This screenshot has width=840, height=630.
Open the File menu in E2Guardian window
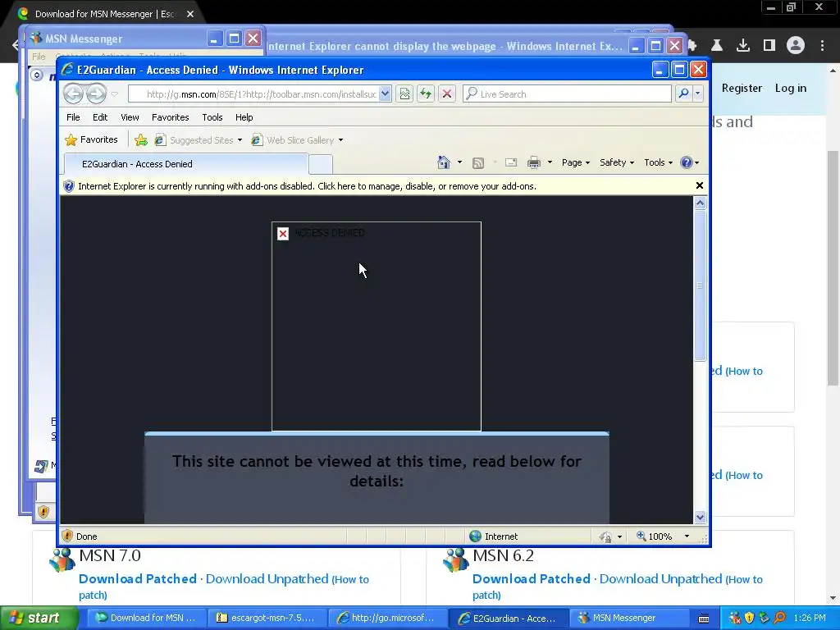[73, 117]
